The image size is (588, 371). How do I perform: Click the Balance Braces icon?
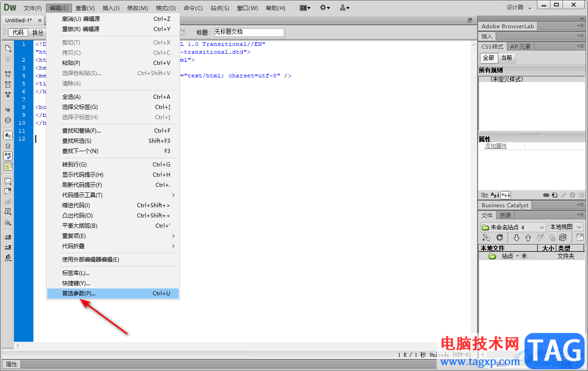click(x=8, y=120)
